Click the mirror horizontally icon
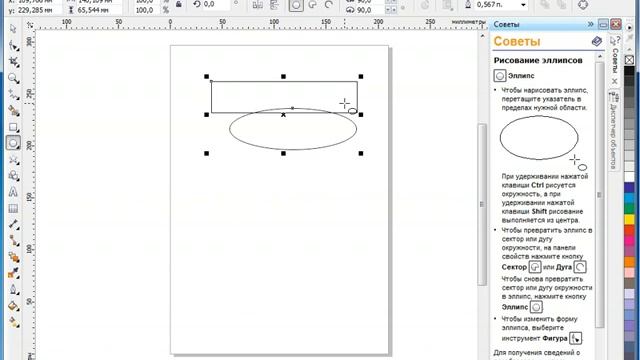640x360 pixels. coord(258,5)
